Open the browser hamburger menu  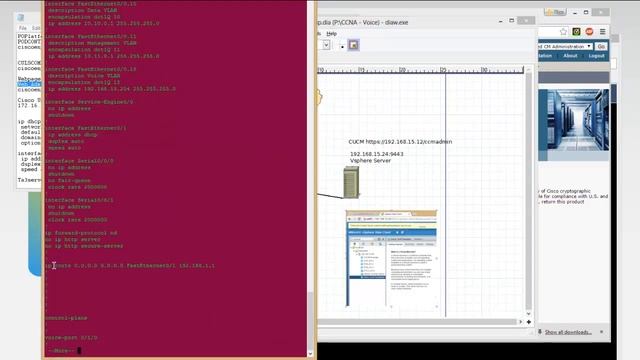pyautogui.click(x=602, y=31)
